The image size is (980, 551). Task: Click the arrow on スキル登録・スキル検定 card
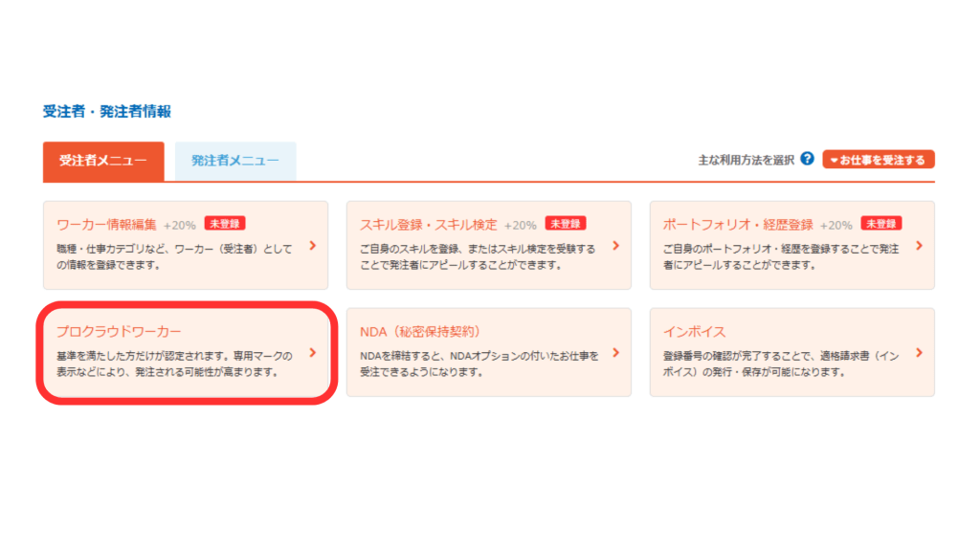615,246
